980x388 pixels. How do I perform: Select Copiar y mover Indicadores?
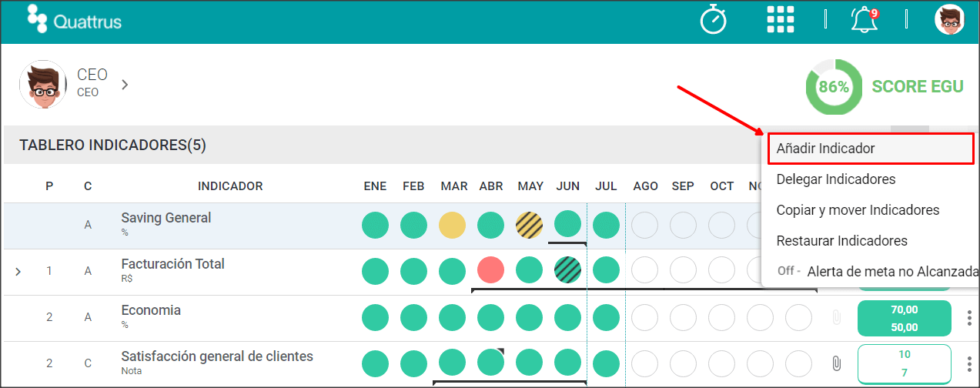coord(858,210)
